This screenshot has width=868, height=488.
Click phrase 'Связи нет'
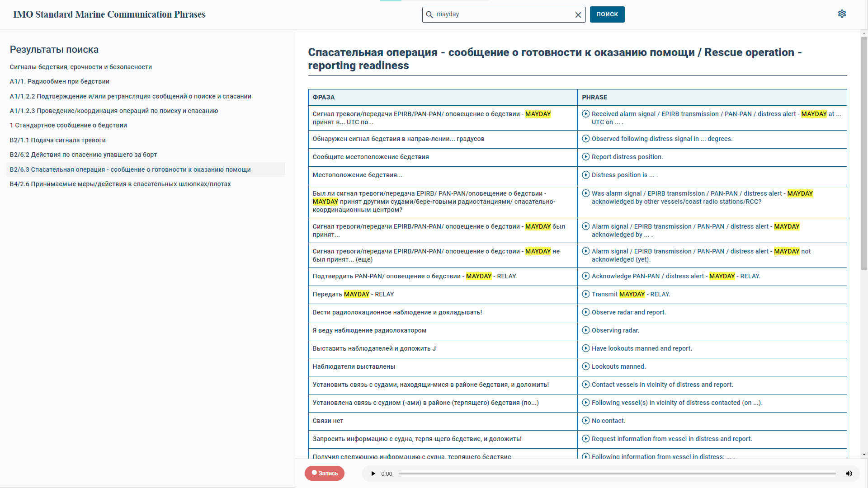tap(328, 421)
